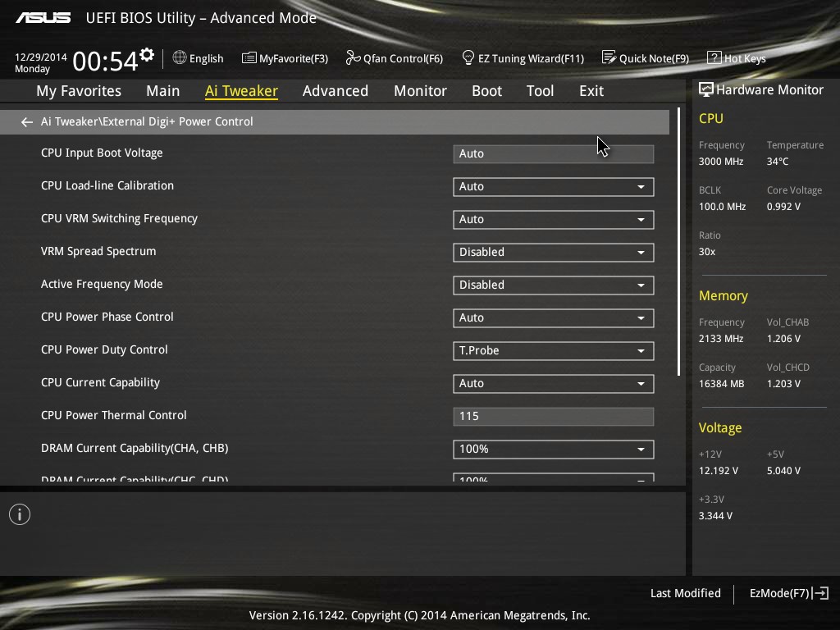Click the vertical scrollbar of settings list
Screen dimensions: 840x630
pyautogui.click(x=678, y=242)
